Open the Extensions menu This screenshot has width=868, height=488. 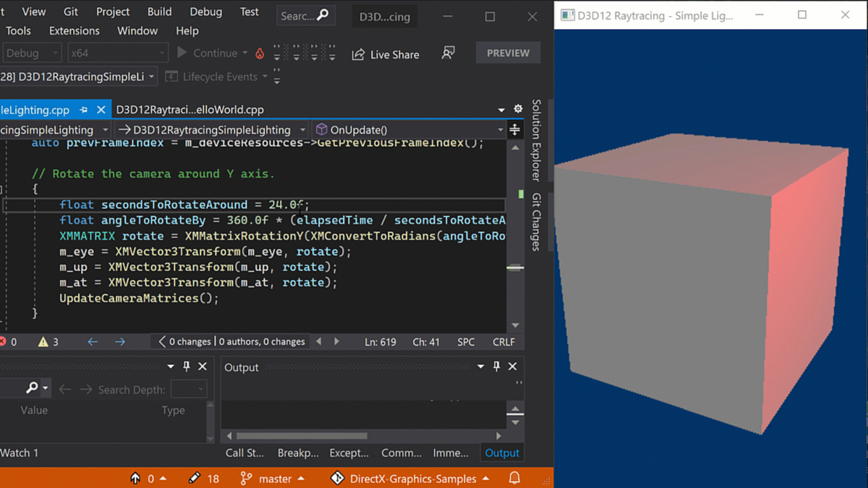click(74, 30)
